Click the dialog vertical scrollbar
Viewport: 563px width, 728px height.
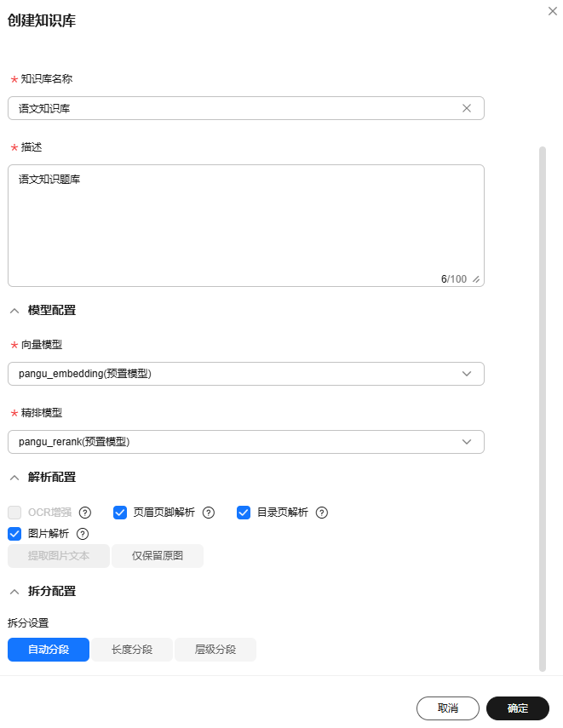[x=542, y=409]
